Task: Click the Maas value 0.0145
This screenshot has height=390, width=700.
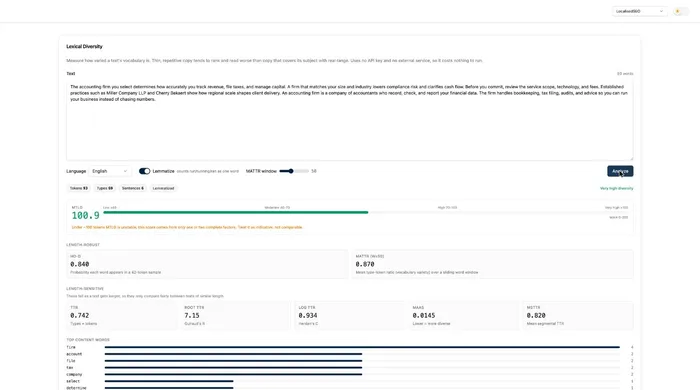Action: [424, 315]
